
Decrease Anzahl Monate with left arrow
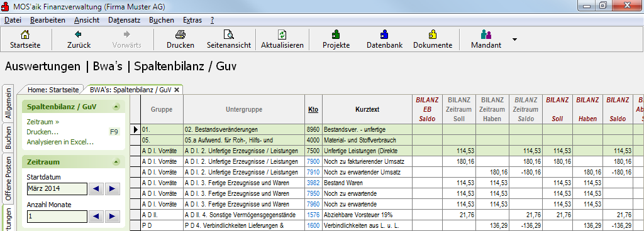(x=97, y=217)
